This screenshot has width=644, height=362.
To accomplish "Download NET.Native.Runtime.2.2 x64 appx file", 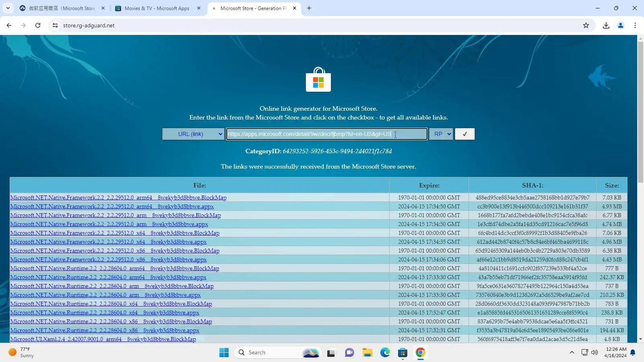I will [105, 313].
